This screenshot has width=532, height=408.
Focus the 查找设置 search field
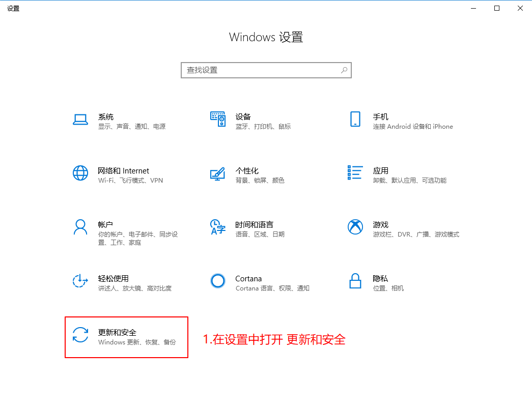(x=266, y=70)
